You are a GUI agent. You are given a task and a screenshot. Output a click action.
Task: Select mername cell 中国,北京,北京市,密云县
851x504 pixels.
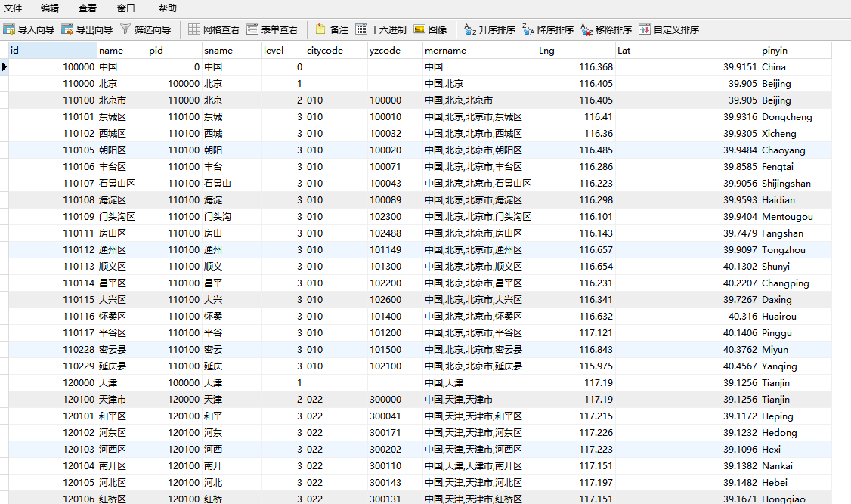[x=480, y=350]
